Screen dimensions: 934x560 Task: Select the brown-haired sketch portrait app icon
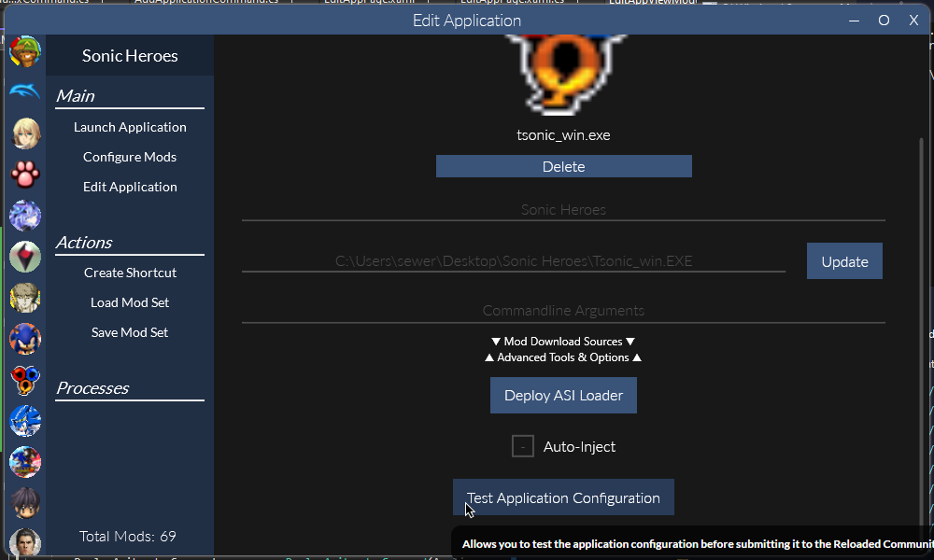25,298
